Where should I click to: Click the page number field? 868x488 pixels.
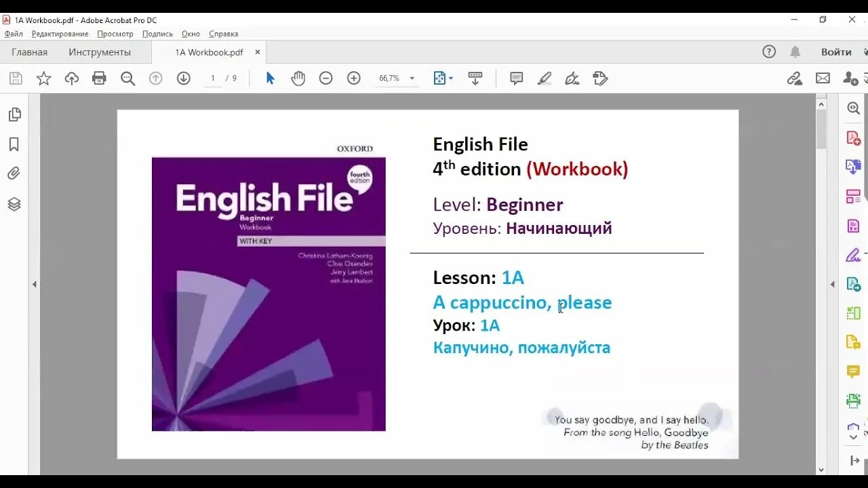tap(213, 79)
